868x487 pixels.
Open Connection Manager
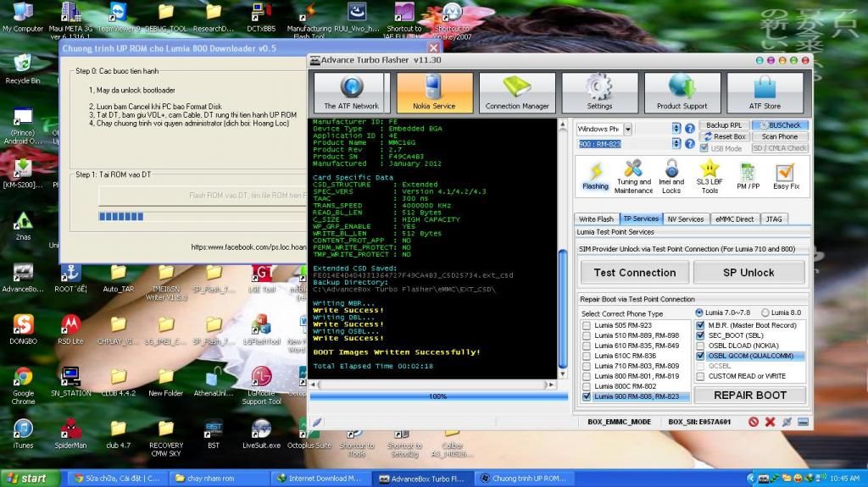(x=517, y=92)
